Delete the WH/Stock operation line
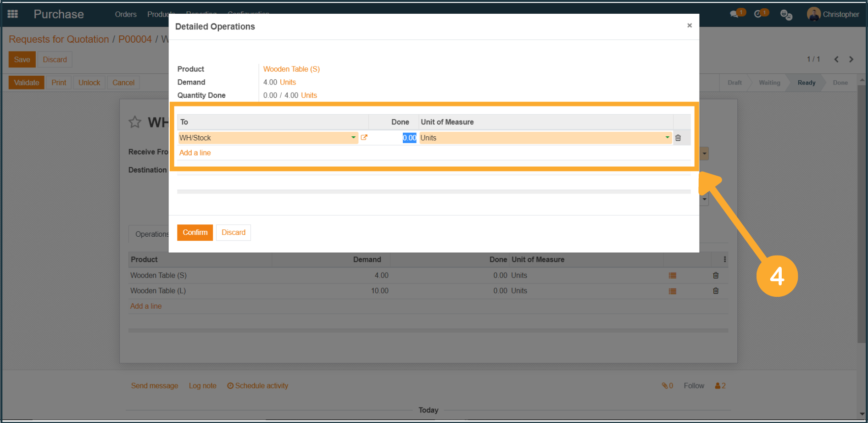 tap(678, 138)
